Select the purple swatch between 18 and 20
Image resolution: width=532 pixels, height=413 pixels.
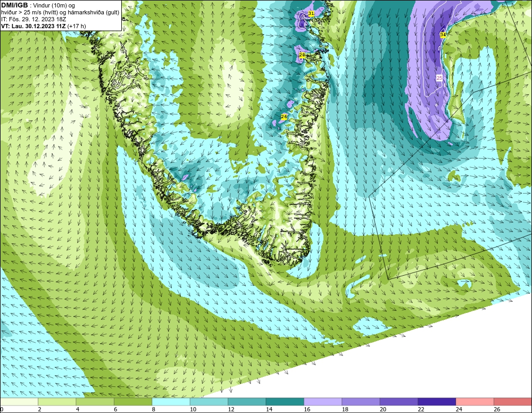pos(361,402)
